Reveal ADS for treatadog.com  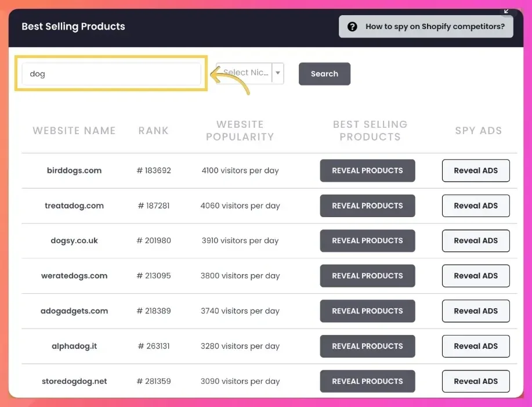point(476,206)
